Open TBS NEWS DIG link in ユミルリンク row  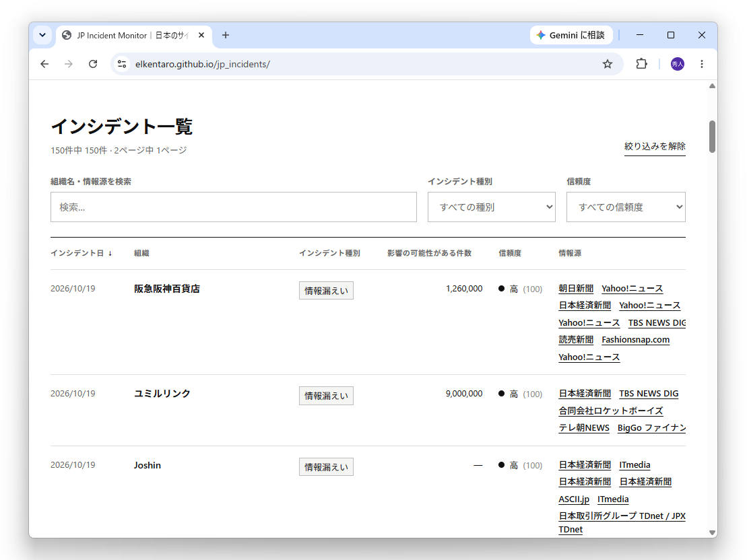(649, 394)
